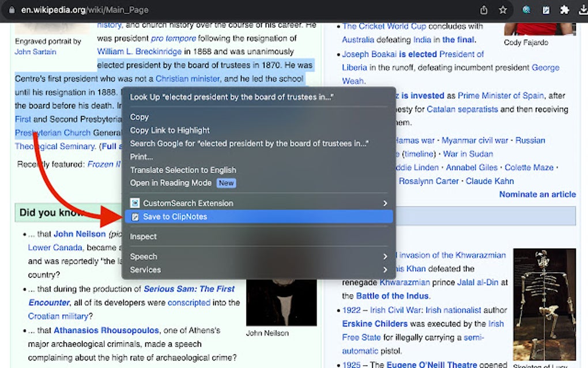This screenshot has width=588, height=368.
Task: Select Inspect from the context menu
Action: (x=143, y=236)
